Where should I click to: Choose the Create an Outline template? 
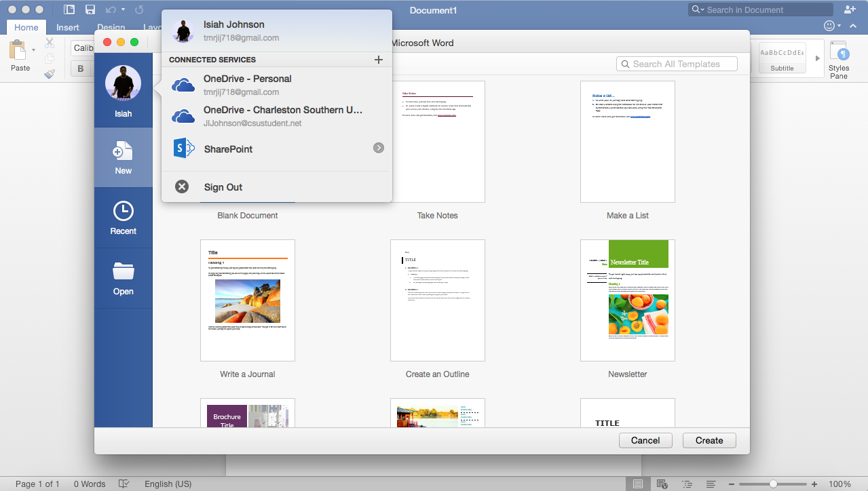coord(438,300)
